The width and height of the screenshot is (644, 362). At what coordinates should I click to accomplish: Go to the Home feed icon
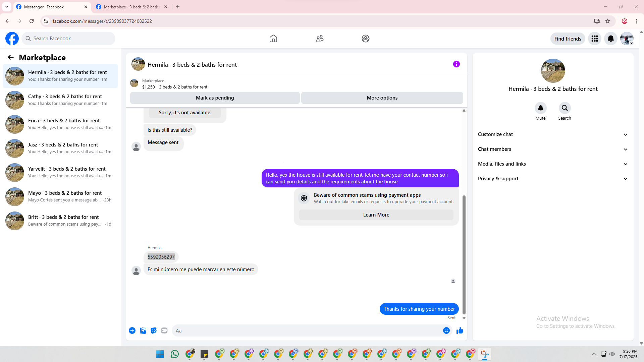pyautogui.click(x=273, y=39)
